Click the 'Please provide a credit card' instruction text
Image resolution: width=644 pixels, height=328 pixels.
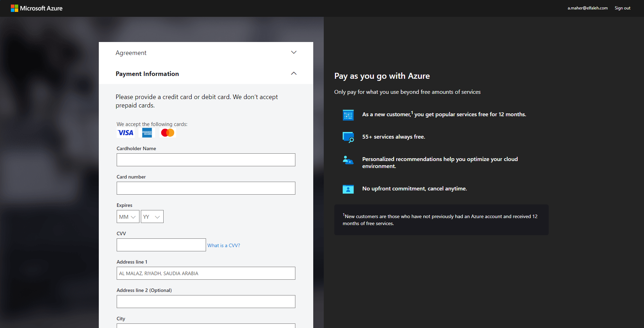click(197, 101)
